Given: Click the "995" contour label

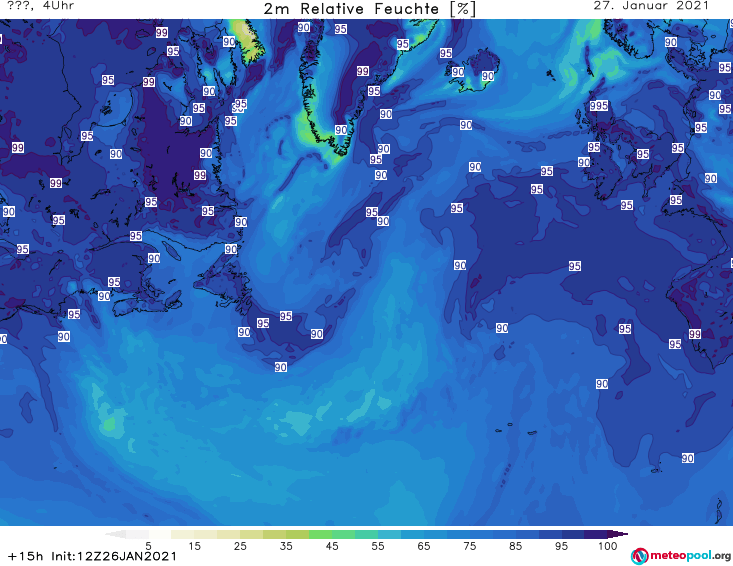Looking at the screenshot, I should click(x=599, y=106).
